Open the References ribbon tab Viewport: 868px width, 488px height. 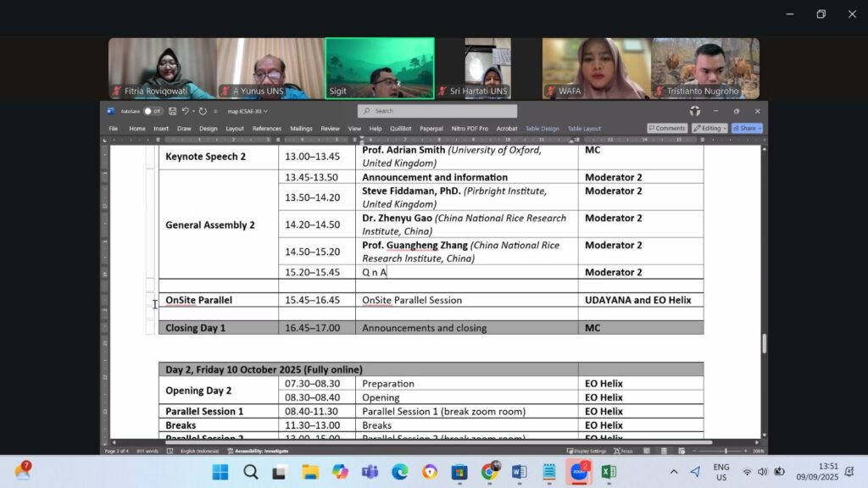266,129
